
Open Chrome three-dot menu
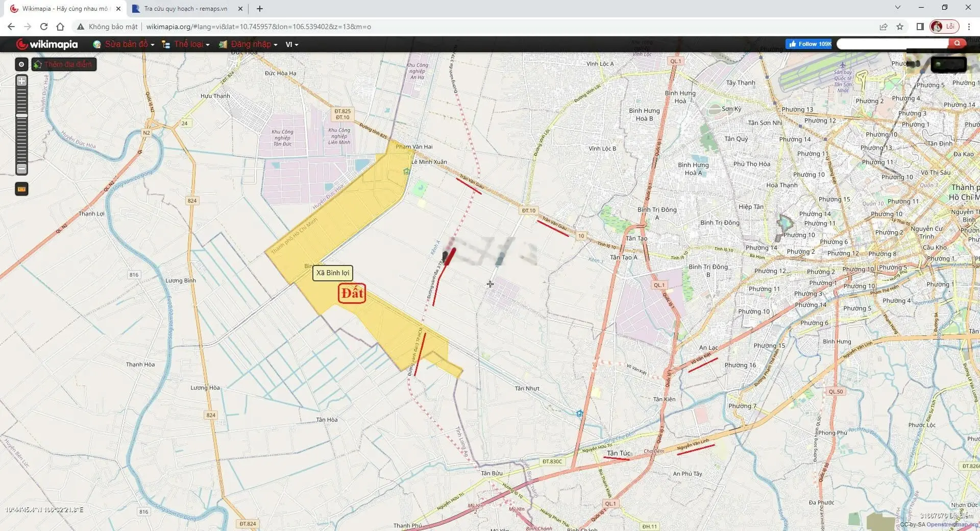[969, 27]
